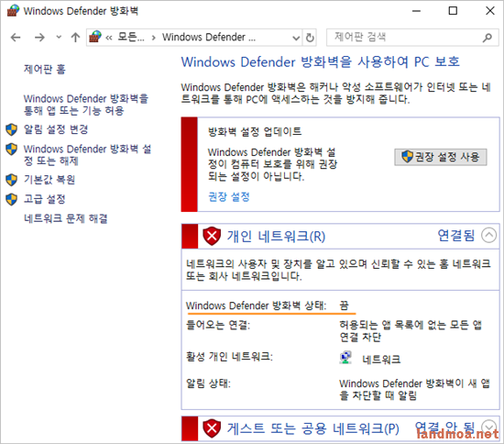This screenshot has width=504, height=444.
Task: Open Windows Defender 방화벽 설정 또는 해제 link
Action: click(x=87, y=155)
